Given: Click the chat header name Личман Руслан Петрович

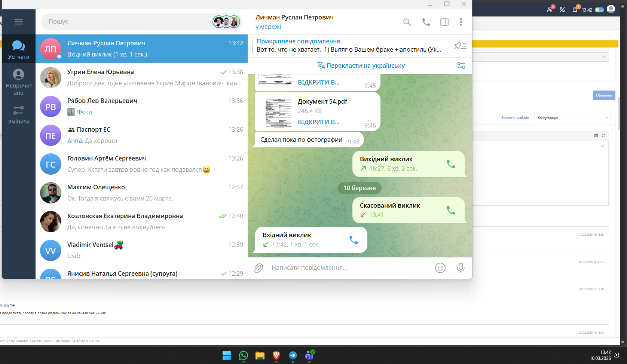Looking at the screenshot, I should pos(294,17).
